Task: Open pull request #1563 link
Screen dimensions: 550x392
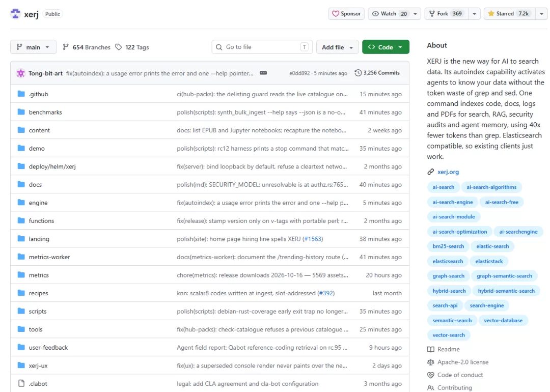Action: (313, 239)
